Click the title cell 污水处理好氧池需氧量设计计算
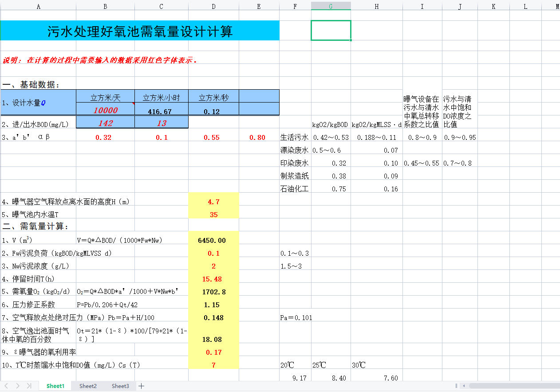Image resolution: width=560 pixels, height=392 pixels. tap(140, 31)
